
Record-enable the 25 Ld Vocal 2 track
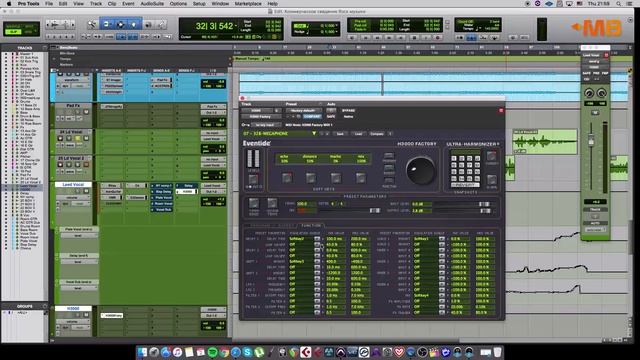(x=60, y=164)
